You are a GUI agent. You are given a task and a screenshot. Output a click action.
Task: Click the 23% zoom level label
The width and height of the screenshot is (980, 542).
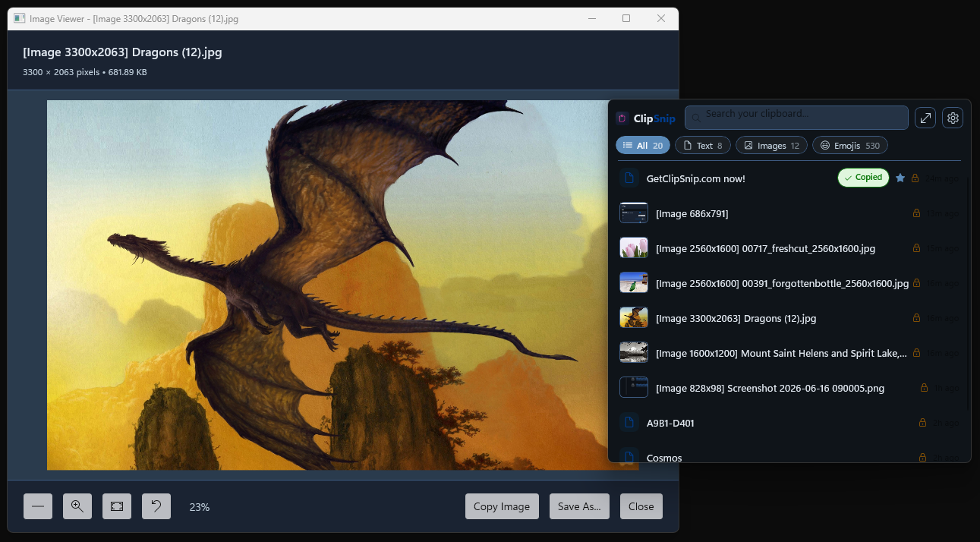[x=200, y=506]
